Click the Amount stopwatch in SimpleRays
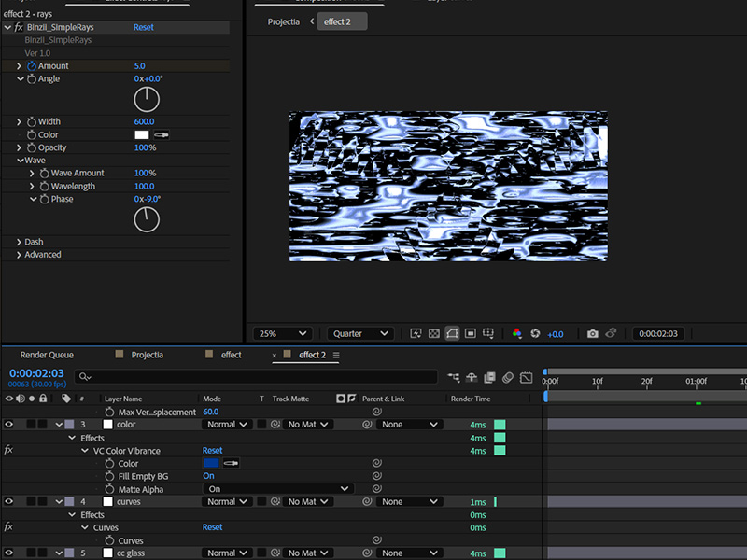 point(31,66)
